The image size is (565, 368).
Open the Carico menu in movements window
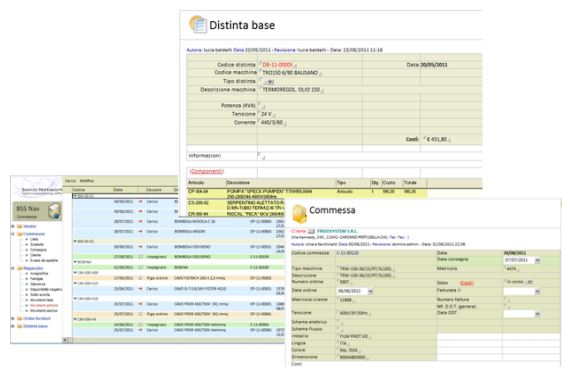[x=71, y=181]
